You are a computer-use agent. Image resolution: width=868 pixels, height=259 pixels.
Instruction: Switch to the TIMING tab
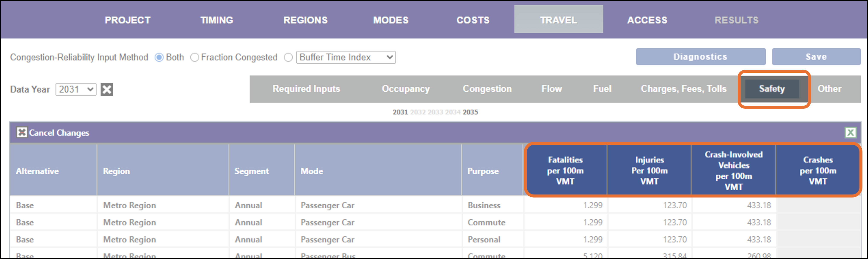tap(217, 20)
